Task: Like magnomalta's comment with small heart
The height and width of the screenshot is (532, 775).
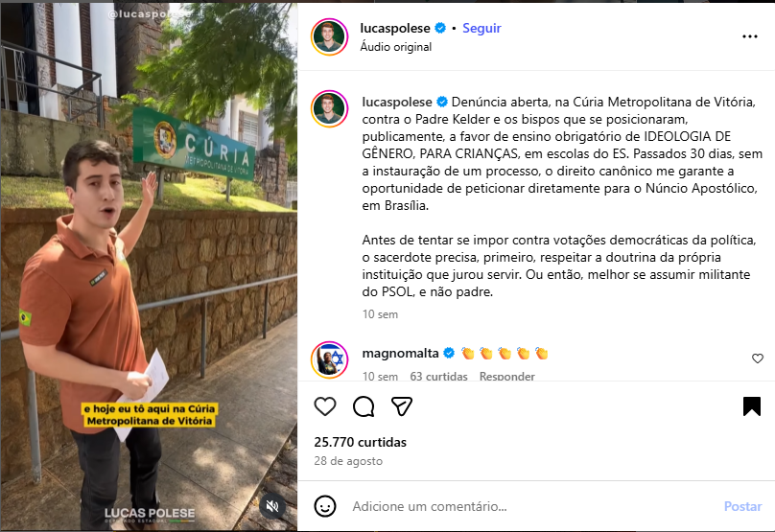Action: 757,359
